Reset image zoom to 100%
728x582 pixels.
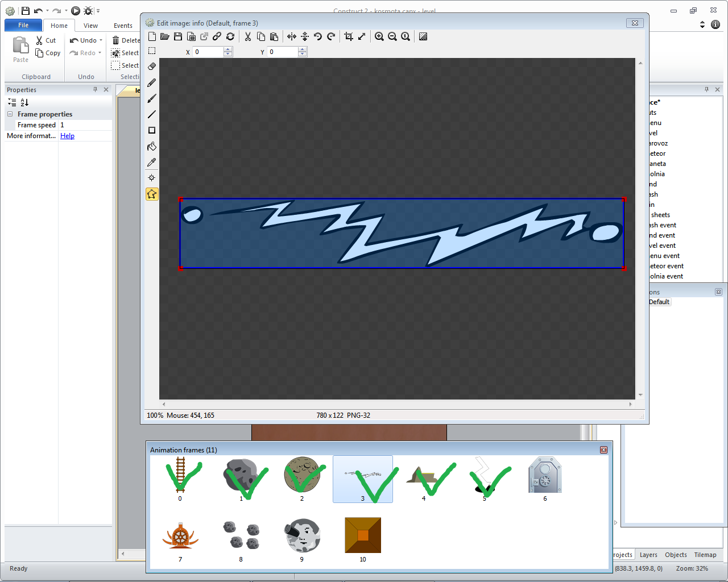pos(406,36)
